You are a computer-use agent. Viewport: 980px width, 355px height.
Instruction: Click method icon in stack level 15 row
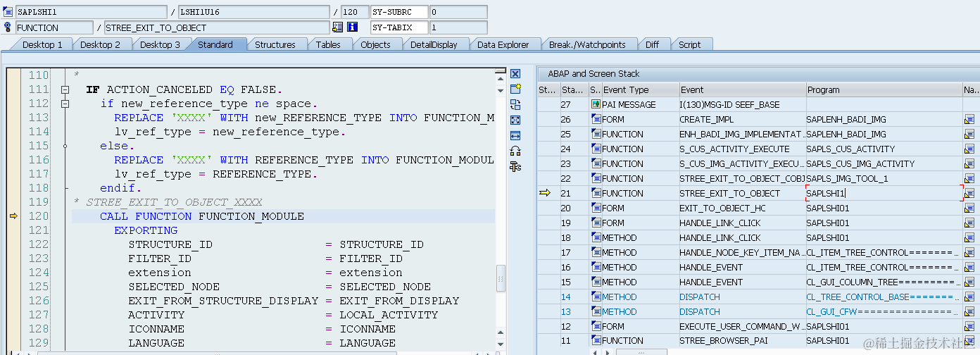pyautogui.click(x=596, y=282)
